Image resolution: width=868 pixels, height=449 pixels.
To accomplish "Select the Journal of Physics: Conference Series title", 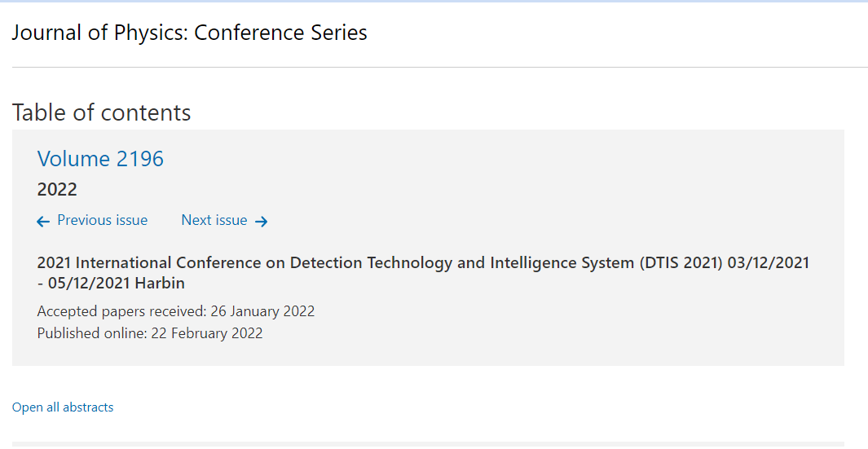I will click(x=189, y=33).
